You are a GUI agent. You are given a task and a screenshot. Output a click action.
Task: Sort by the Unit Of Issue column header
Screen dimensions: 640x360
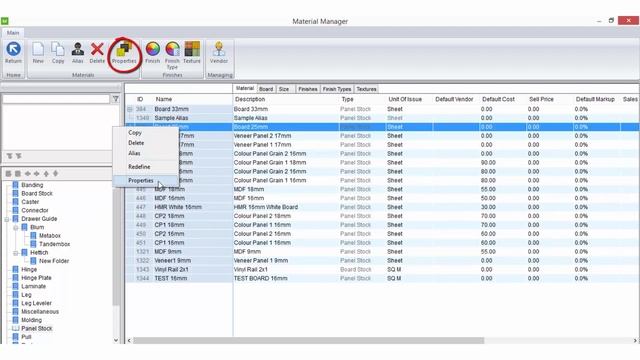point(405,99)
